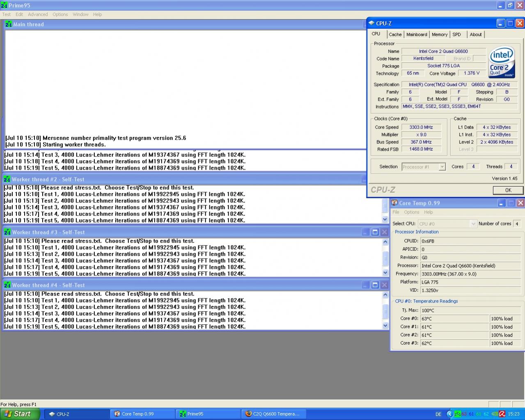Switch to Core Temp 0.99 taskbar button
This screenshot has width=525, height=420.
(143, 414)
